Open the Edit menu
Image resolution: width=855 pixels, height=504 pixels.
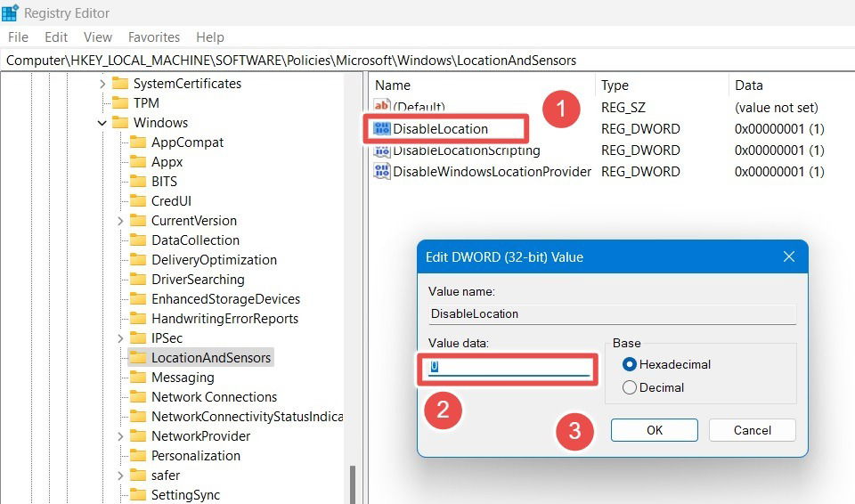[56, 37]
